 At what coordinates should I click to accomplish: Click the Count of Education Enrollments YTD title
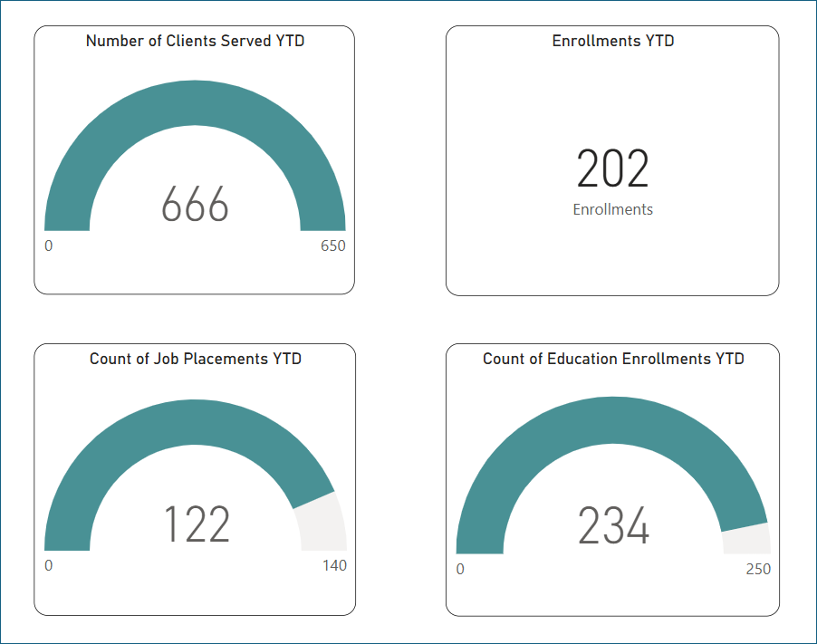613,359
